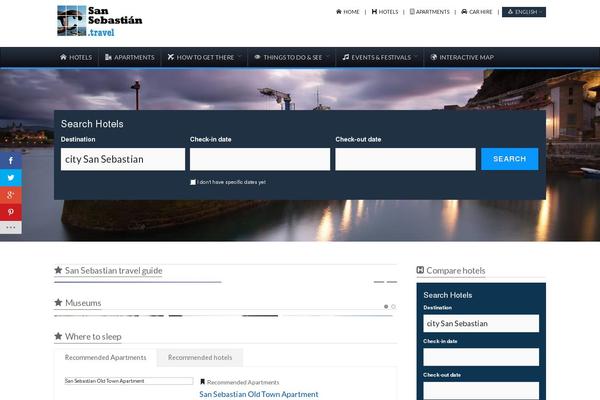The width and height of the screenshot is (600, 400).
Task: Click the Compare hotels bed icon
Action: coord(420,270)
